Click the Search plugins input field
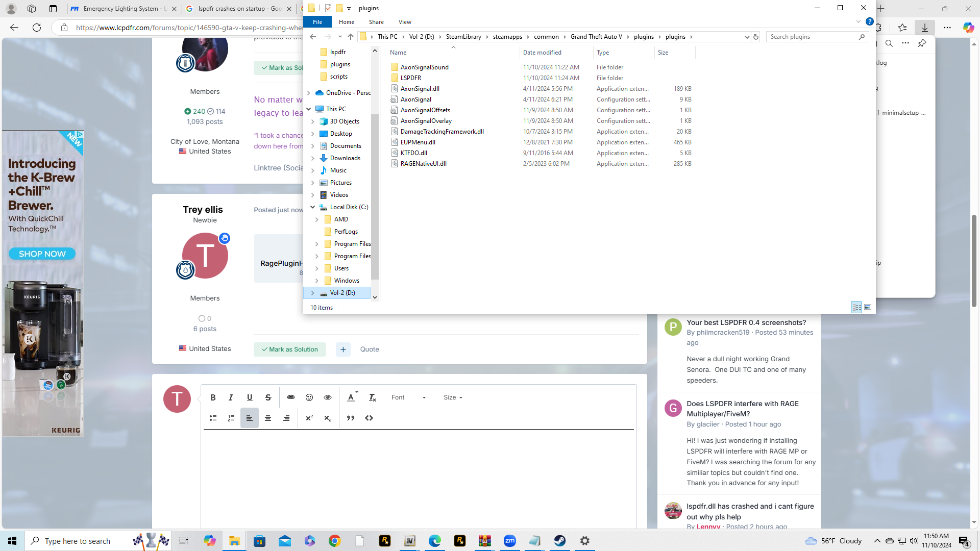Viewport: 980px width, 551px height. pyautogui.click(x=812, y=37)
